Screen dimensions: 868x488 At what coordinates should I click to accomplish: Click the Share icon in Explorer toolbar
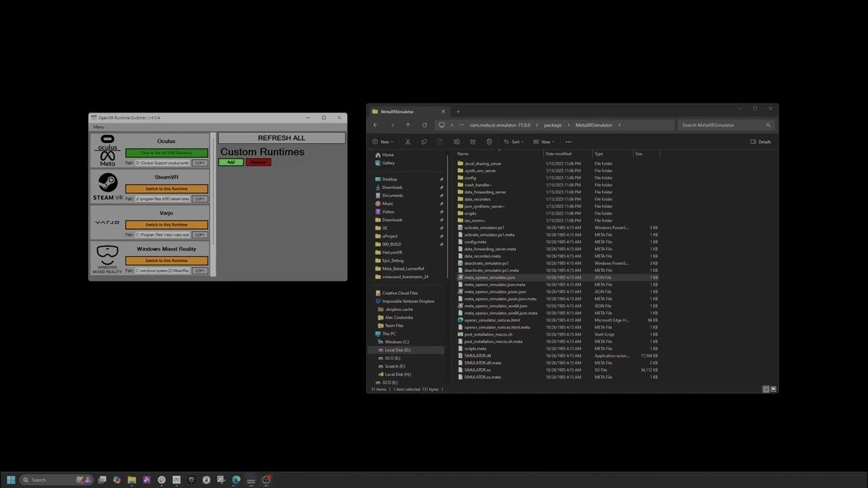point(473,142)
